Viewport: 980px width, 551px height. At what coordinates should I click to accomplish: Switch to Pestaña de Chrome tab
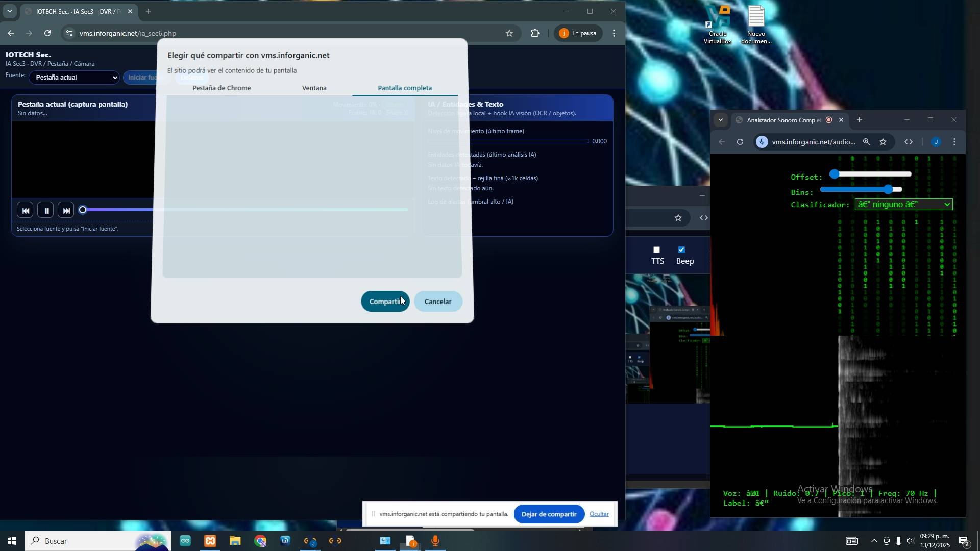pos(222,88)
